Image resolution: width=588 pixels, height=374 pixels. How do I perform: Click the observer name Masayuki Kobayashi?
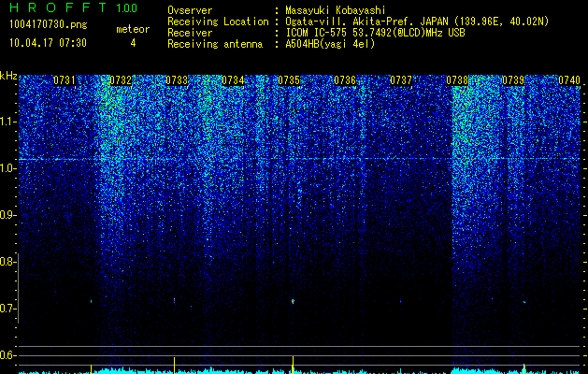(x=335, y=10)
